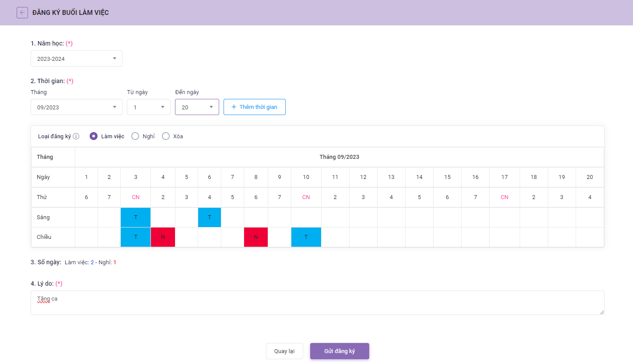
Task: Click the empty Sáng cell for day 15
Action: tap(447, 217)
